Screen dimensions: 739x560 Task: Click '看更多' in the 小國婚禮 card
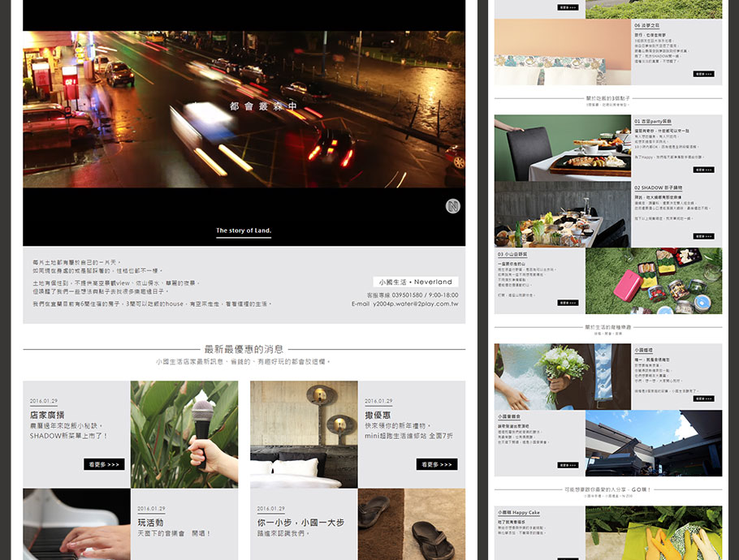703,398
